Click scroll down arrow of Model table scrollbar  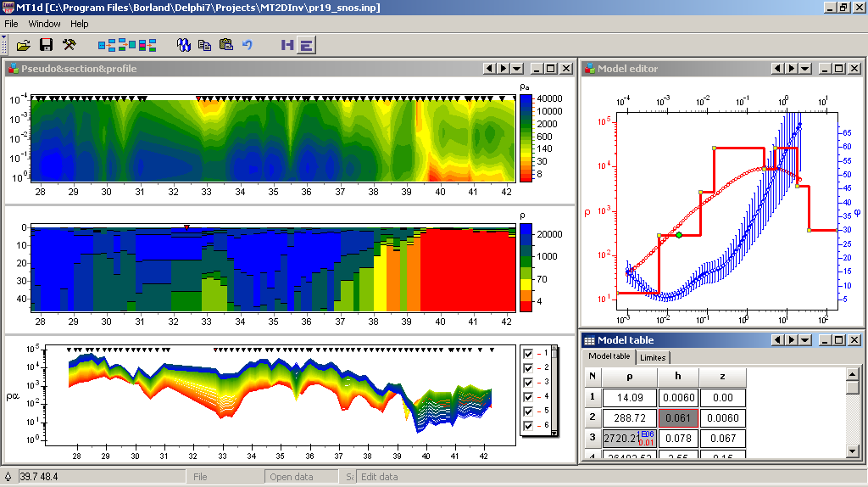854,452
